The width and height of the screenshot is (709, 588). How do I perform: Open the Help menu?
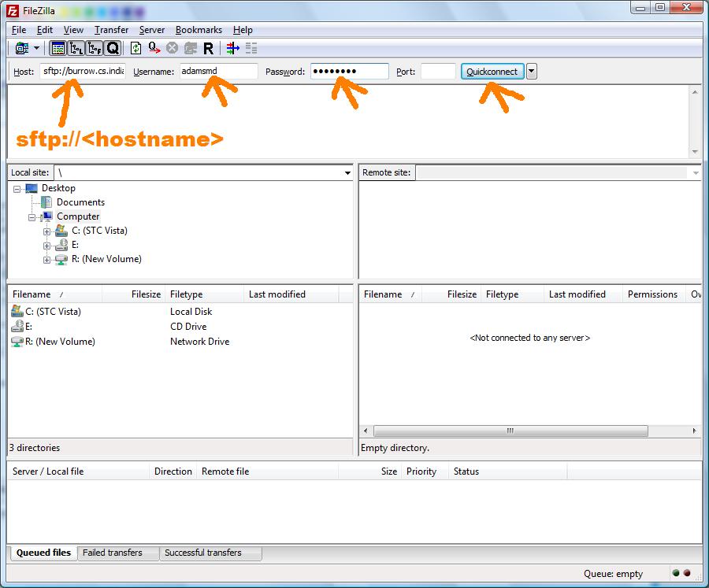pyautogui.click(x=243, y=30)
